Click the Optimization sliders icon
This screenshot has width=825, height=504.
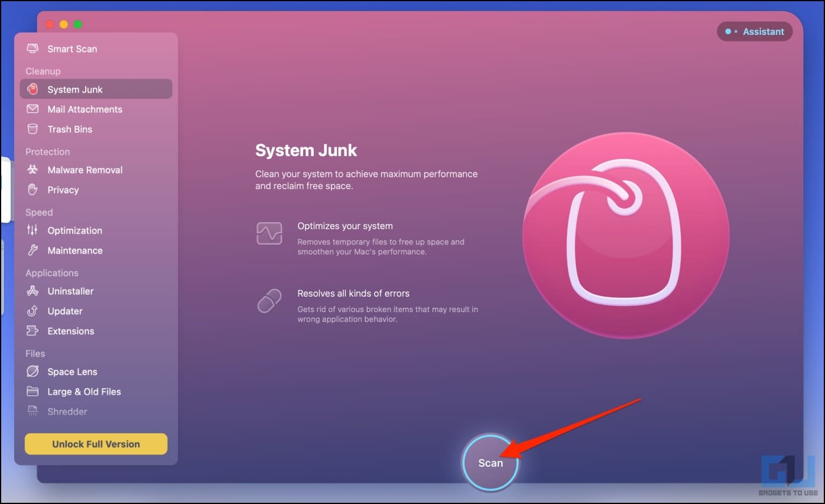33,230
